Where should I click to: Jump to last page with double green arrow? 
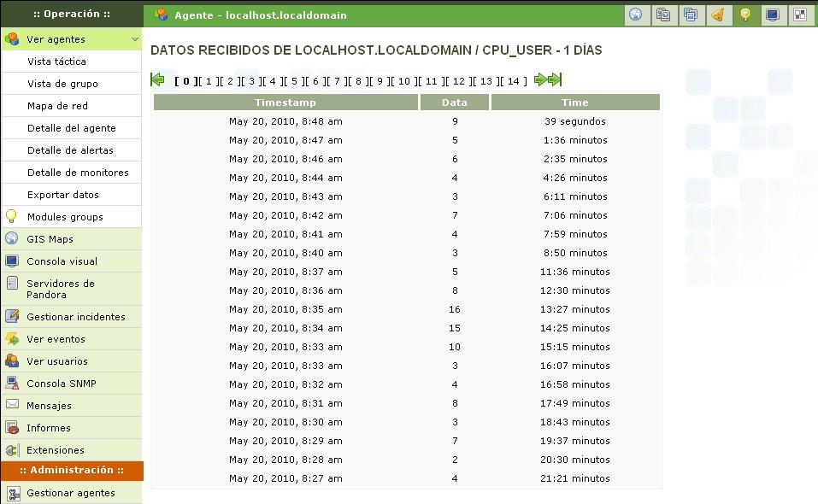point(555,80)
